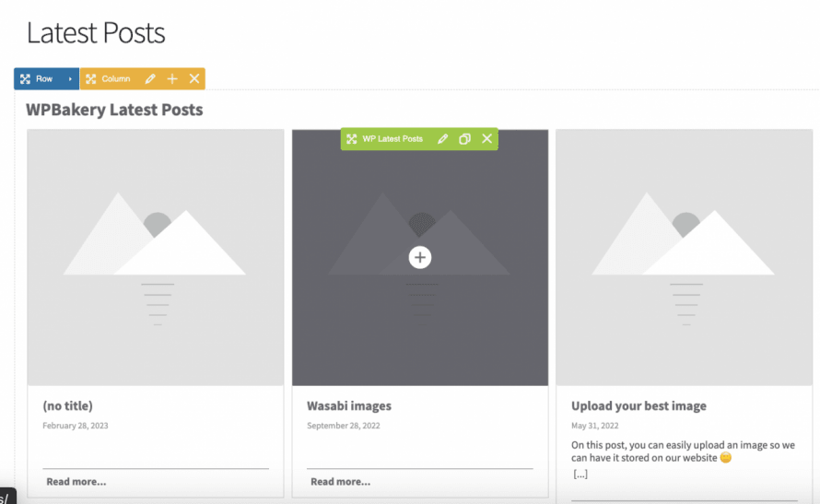Open the (no title) post image

click(156, 257)
